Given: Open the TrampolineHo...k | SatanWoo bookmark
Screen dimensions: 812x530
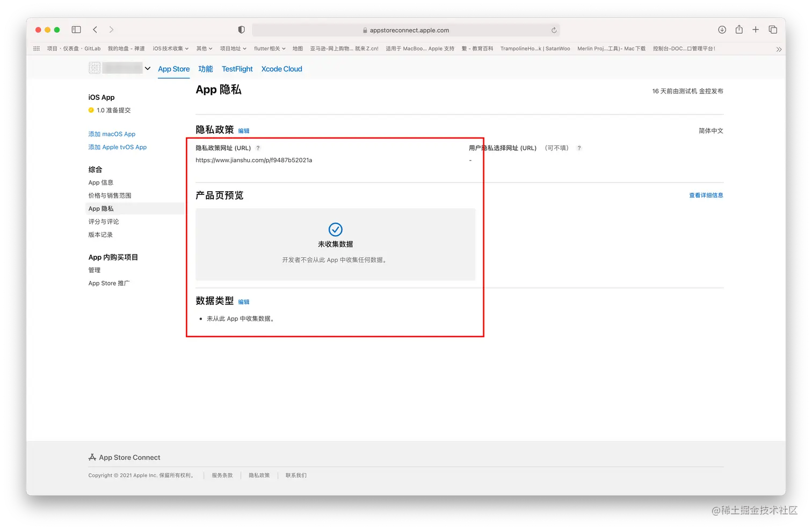Looking at the screenshot, I should pyautogui.click(x=535, y=48).
